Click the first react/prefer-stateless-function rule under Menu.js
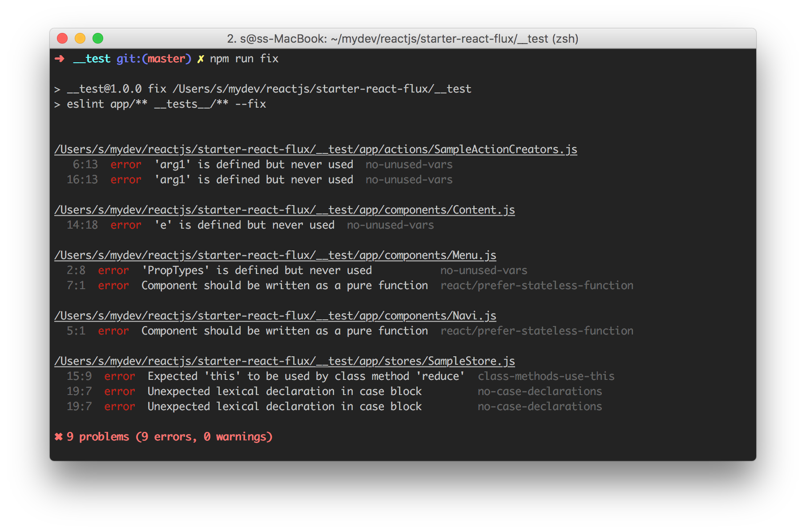The image size is (806, 532). pos(537,286)
